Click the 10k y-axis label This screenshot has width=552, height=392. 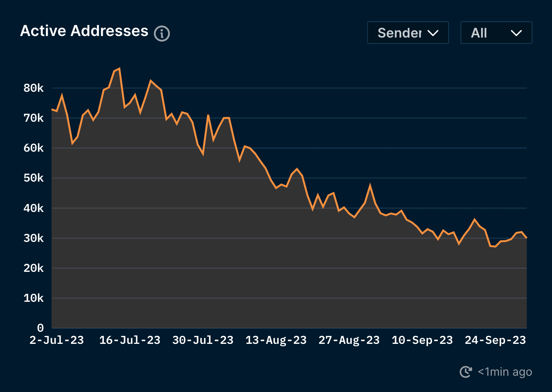pos(33,298)
